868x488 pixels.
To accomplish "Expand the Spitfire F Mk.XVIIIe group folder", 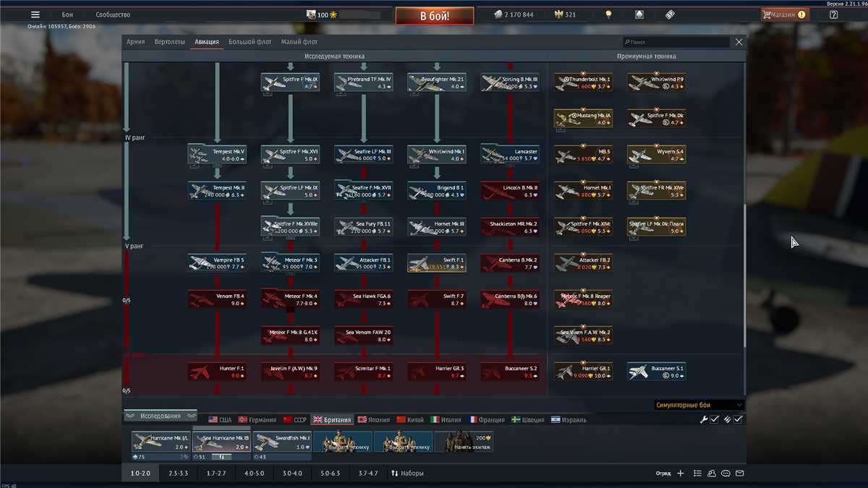I will (290, 227).
